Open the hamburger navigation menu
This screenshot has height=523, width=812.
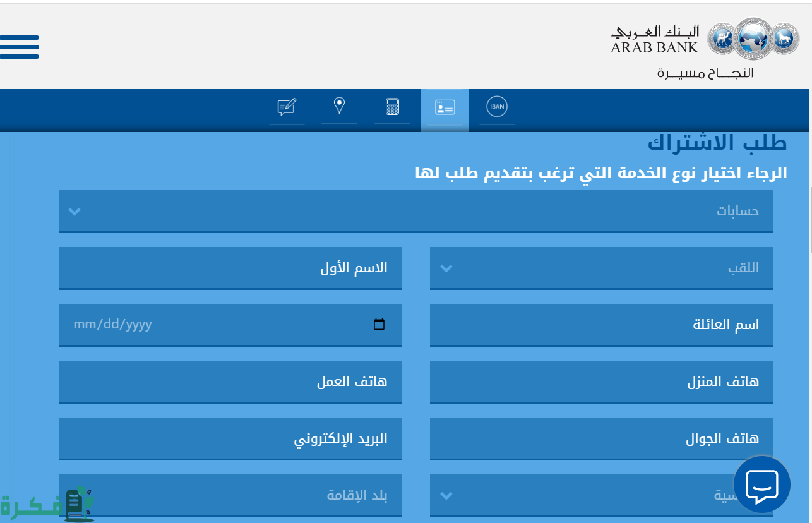20,47
